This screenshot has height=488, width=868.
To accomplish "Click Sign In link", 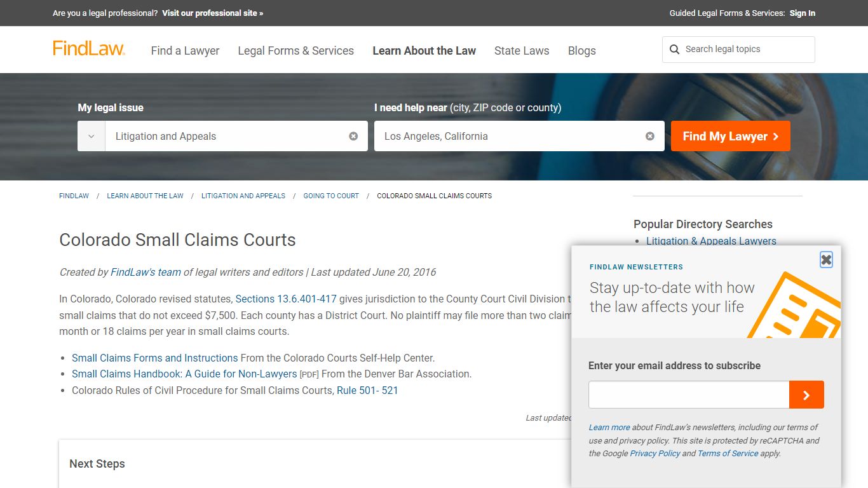I will point(802,13).
